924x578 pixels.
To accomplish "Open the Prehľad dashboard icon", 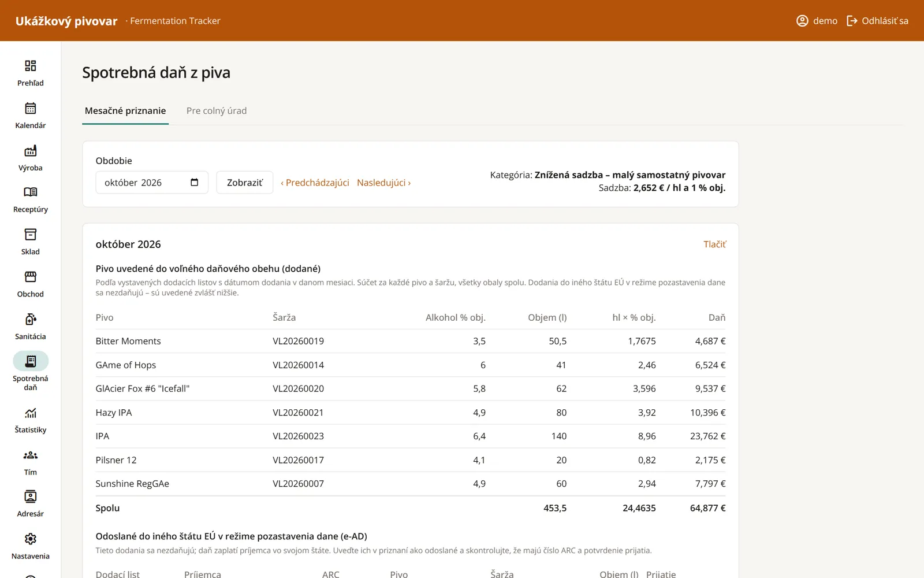I will click(x=31, y=65).
